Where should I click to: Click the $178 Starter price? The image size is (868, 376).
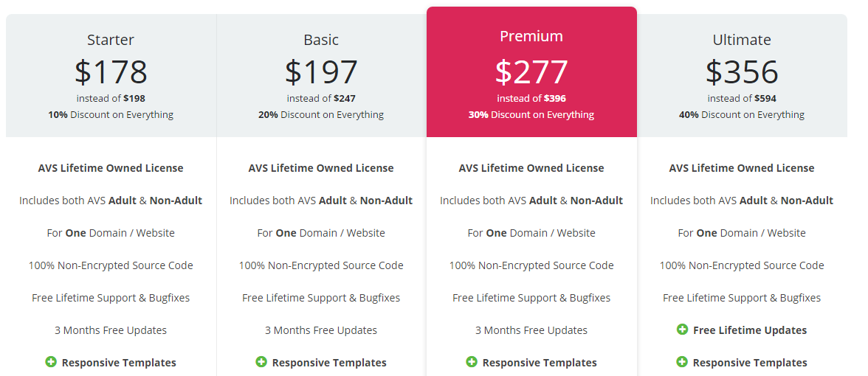tap(111, 72)
